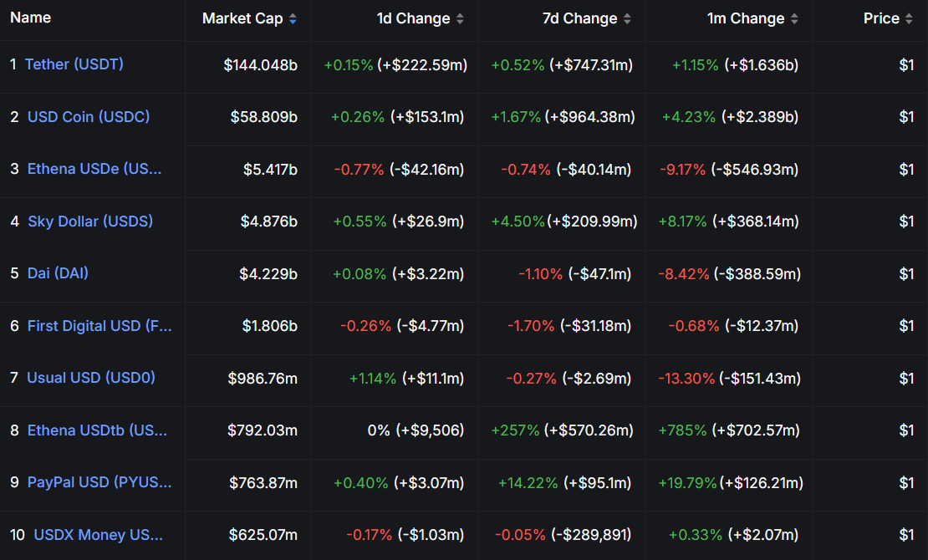Open the First Digital USD link
This screenshot has width=928, height=560.
pyautogui.click(x=99, y=326)
